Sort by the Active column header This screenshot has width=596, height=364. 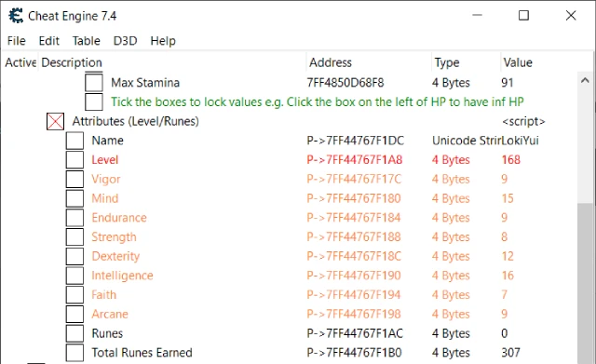(x=20, y=62)
